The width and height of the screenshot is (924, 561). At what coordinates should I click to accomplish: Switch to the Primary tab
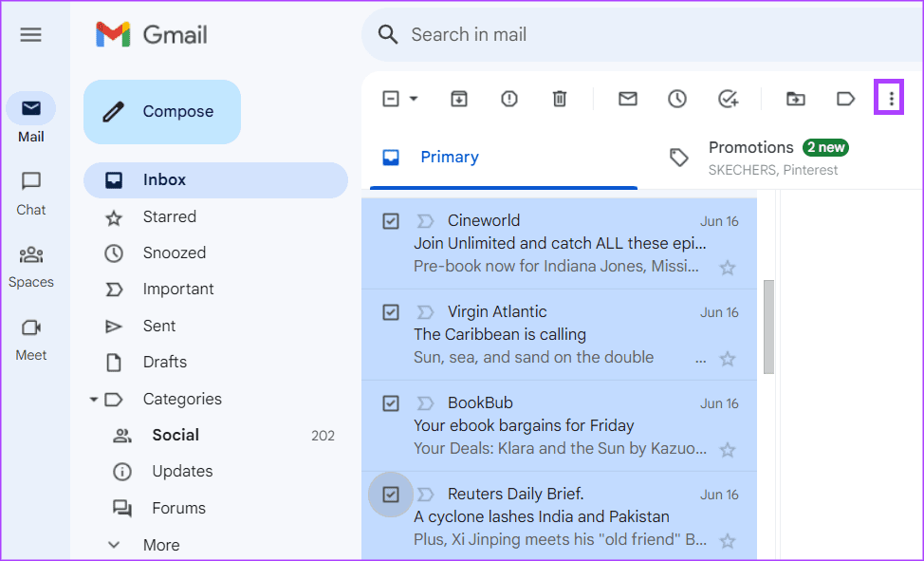(503, 158)
